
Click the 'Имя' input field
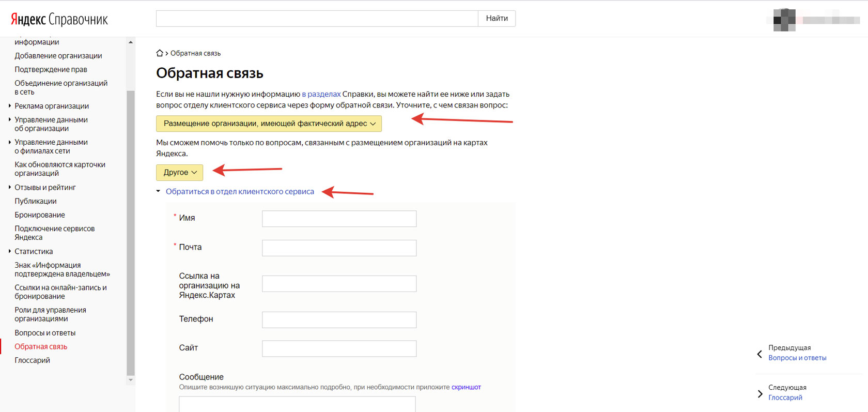click(x=339, y=219)
